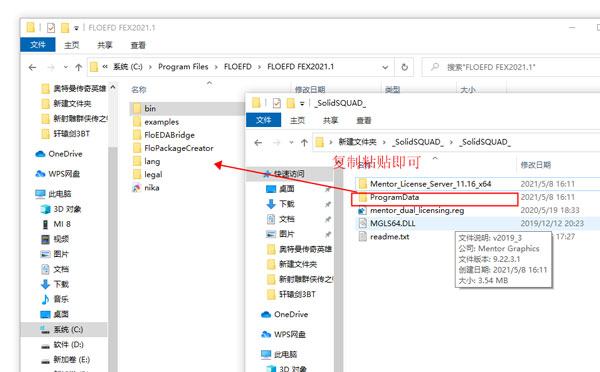Open the examples folder

tap(161, 122)
